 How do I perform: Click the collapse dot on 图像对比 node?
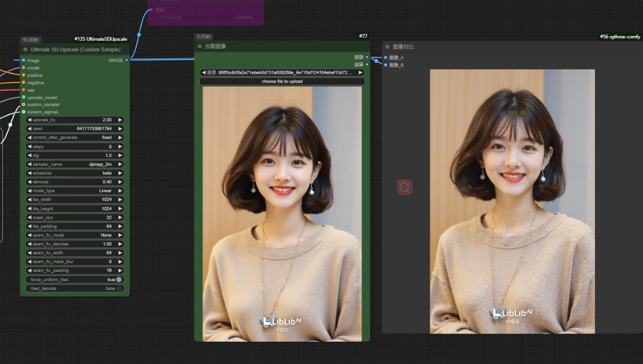point(387,47)
